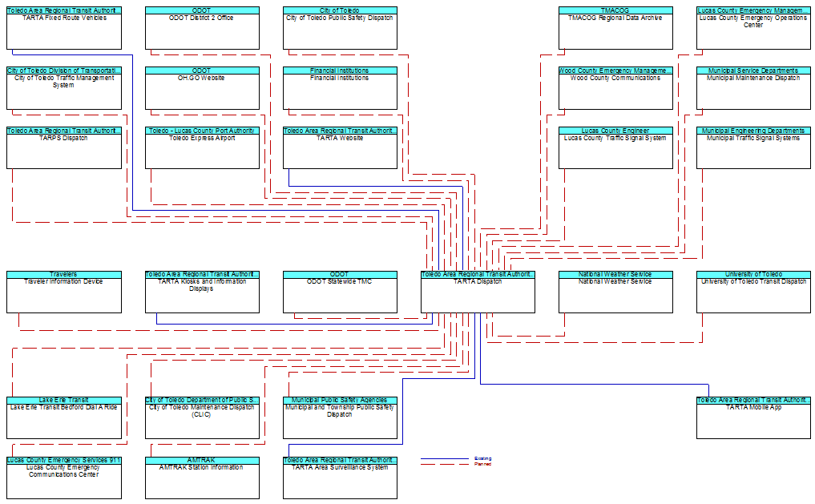The height and width of the screenshot is (504, 815).
Task: Click the 'Existing' legend label
Action: click(x=483, y=458)
